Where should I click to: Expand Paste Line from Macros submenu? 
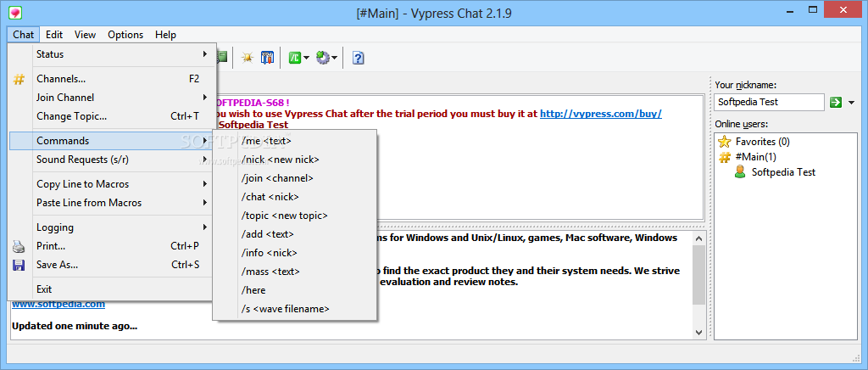111,203
